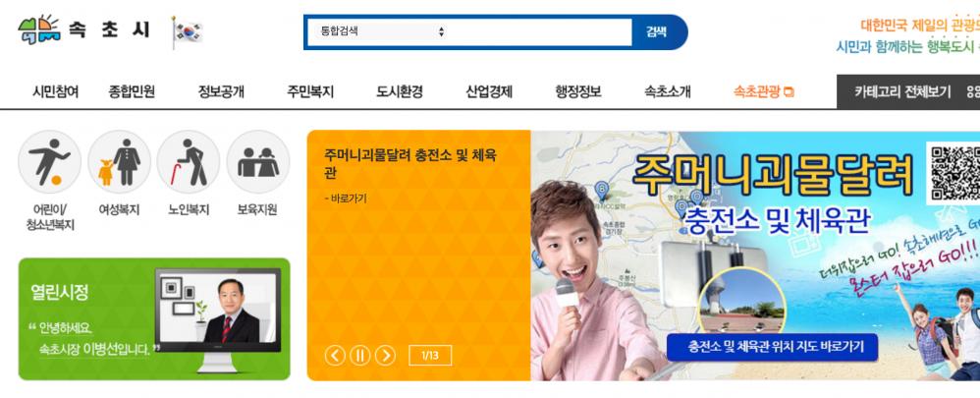The image size is (980, 398).
Task: Click the 충전소 및 체육관 위치 지도 바로가기 button
Action: pos(772,347)
